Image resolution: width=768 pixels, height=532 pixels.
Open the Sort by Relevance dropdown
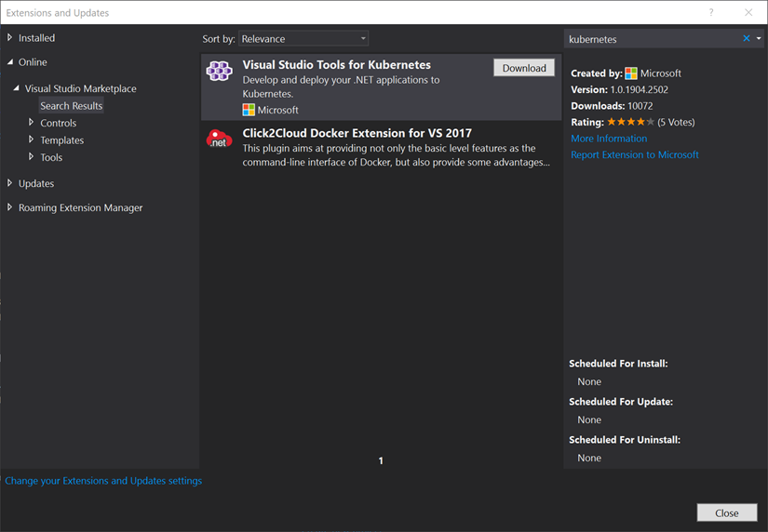(x=303, y=39)
